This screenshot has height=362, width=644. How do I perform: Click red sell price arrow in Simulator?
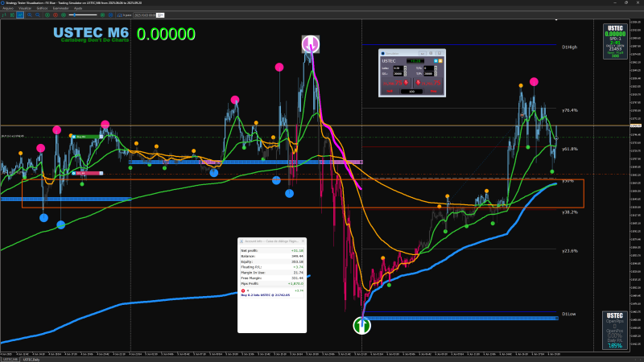coord(406,83)
